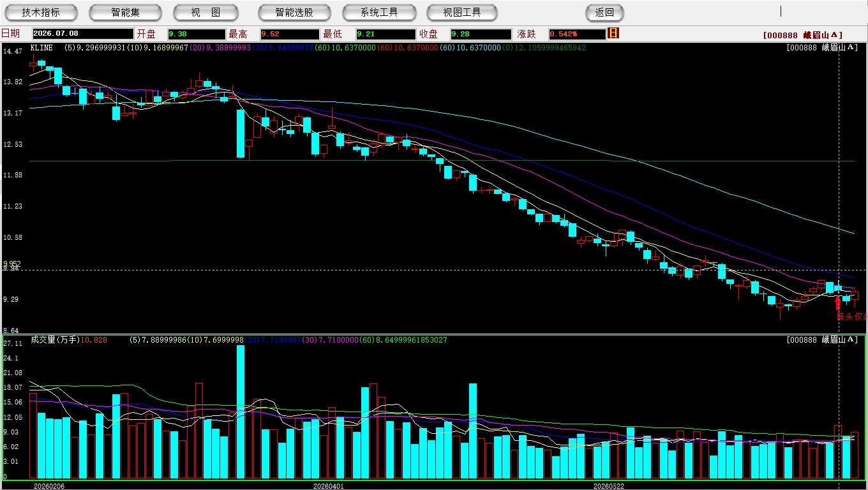Click the 最高 value 9.52
The width and height of the screenshot is (868, 490).
[x=290, y=34]
